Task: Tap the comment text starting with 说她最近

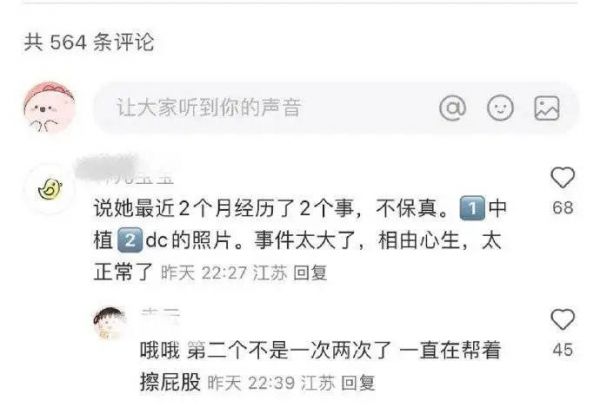Action: (300, 240)
